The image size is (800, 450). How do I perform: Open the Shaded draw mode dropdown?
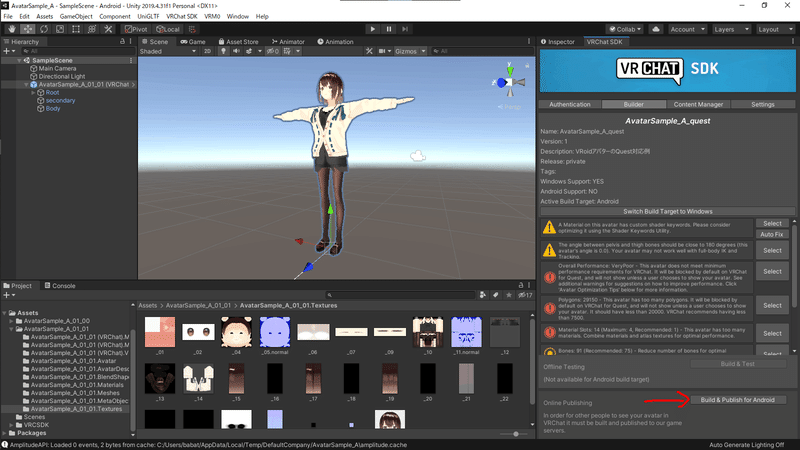coord(168,51)
